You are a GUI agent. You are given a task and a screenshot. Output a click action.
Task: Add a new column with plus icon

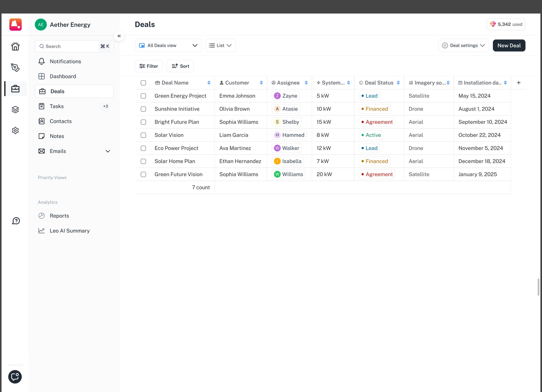point(519,83)
